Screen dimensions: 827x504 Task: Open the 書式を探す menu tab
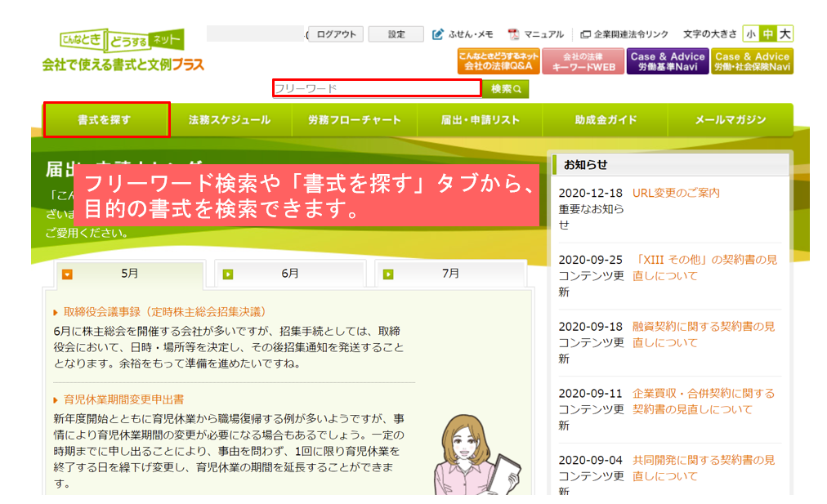(x=106, y=120)
